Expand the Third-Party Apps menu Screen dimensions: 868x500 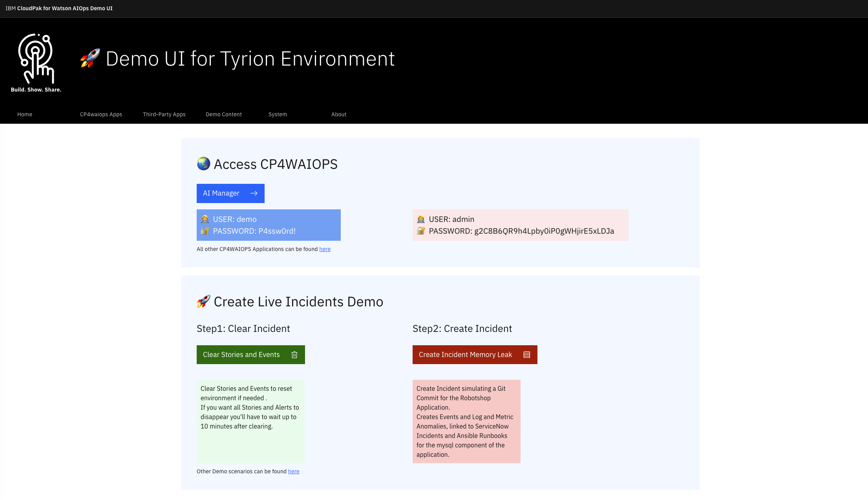click(x=164, y=114)
